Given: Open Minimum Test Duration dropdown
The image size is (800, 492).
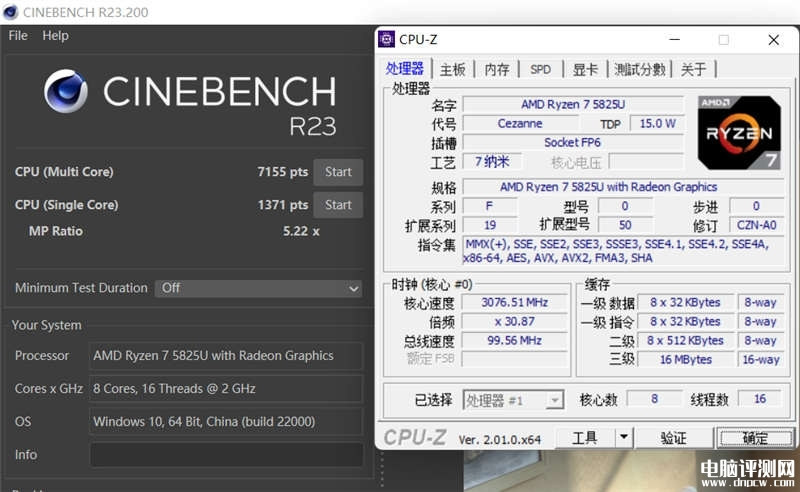Looking at the screenshot, I should [x=259, y=288].
